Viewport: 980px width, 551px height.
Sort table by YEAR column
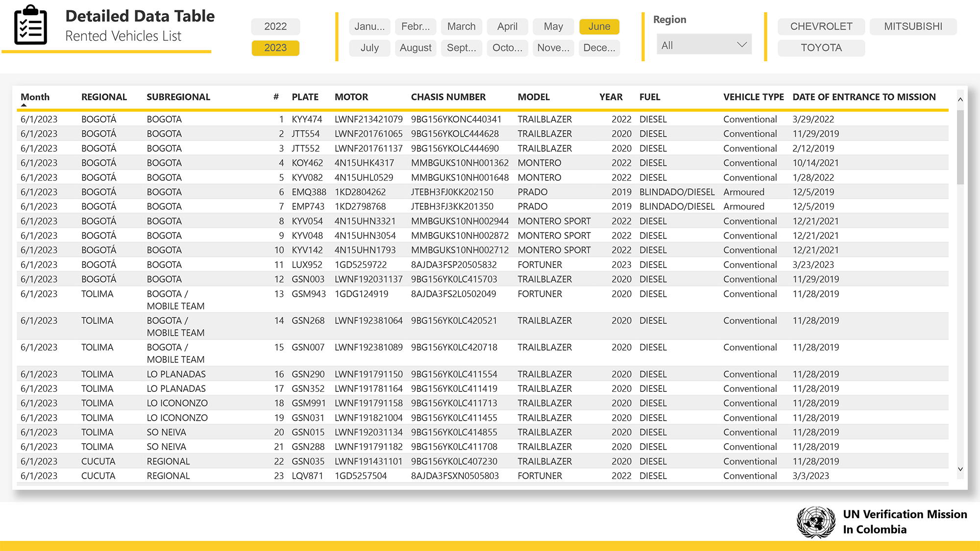pyautogui.click(x=611, y=97)
